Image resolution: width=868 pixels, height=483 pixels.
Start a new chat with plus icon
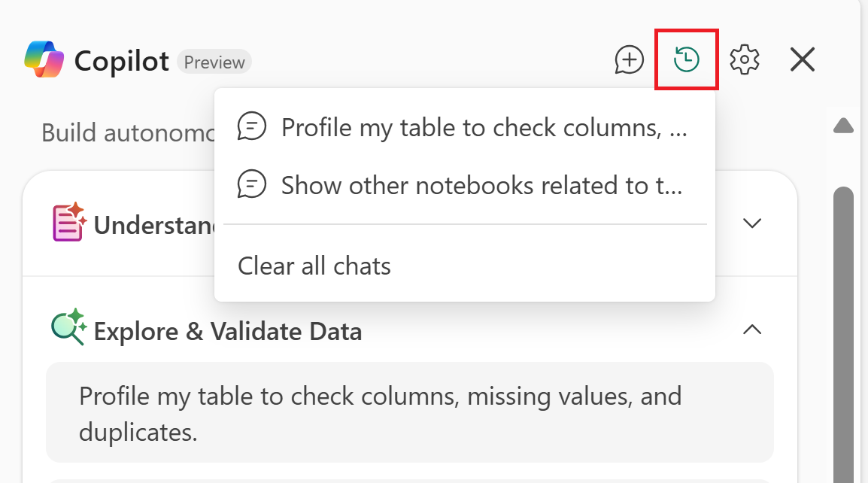(630, 59)
